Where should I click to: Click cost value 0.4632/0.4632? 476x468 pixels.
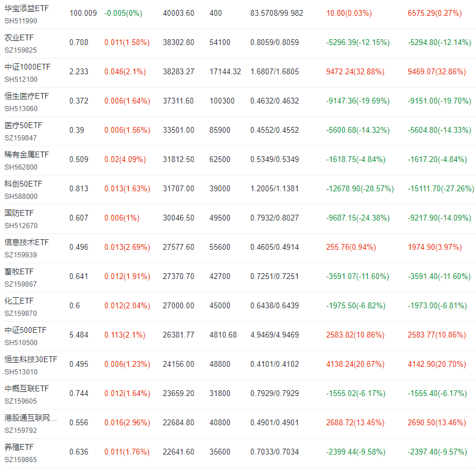pos(275,101)
